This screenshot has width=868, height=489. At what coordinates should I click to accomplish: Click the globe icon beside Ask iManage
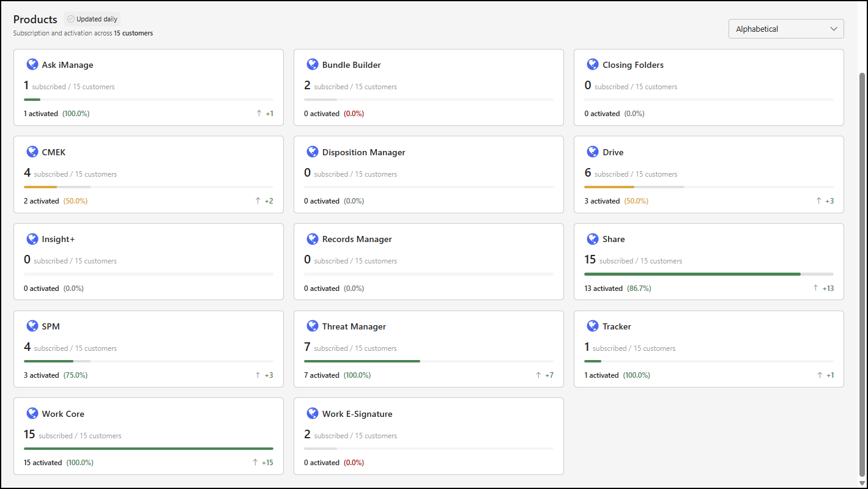[32, 64]
